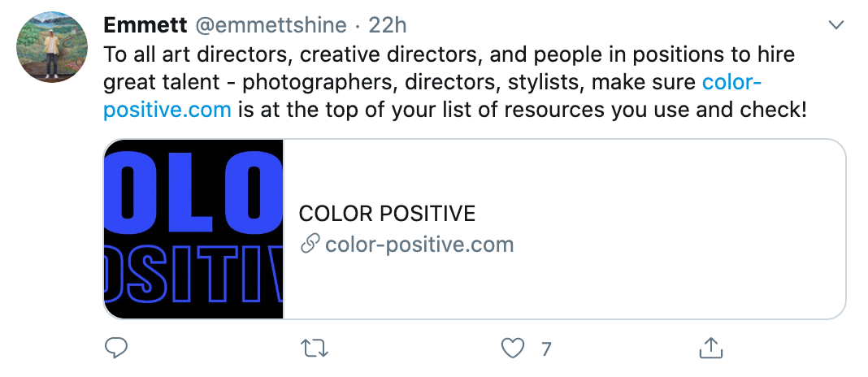This screenshot has width=868, height=377.
Task: Open Emmett's profile picture
Action: (x=52, y=46)
